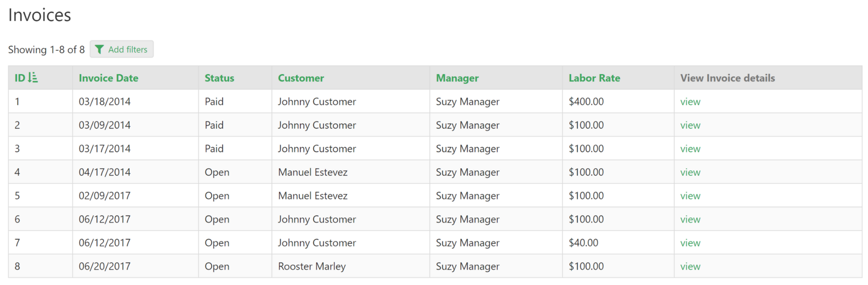This screenshot has width=868, height=285.
Task: Sort table by Invoice Date column
Action: 108,78
